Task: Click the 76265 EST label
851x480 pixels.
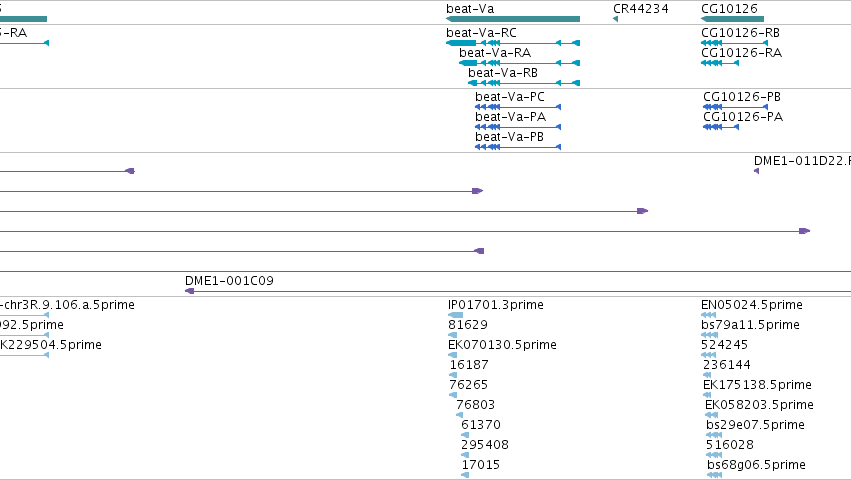Action: point(468,385)
